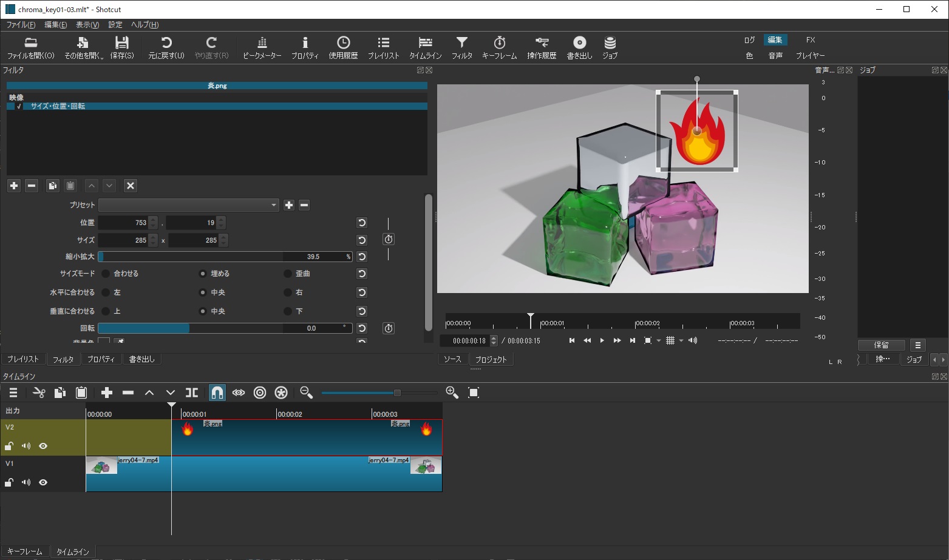Viewport: 949px width, 560px height.
Task: Click timecode spinner arrows in player
Action: pos(494,341)
